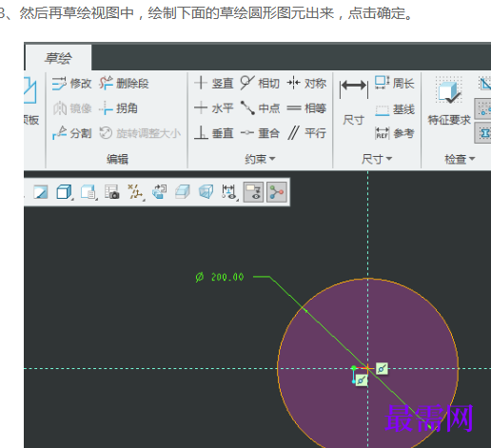Select the Ø 200.00 diameter dimension
Viewport: 491px width, 448px height.
click(220, 277)
